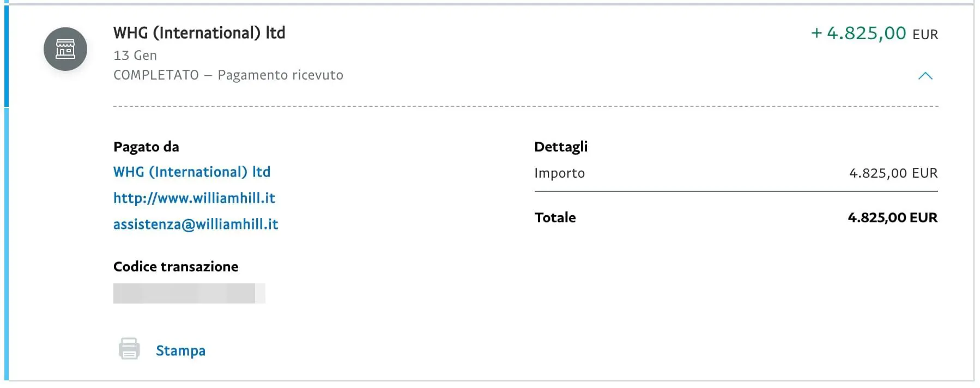Click the bold Totale amount 4.825,00 EUR

coord(893,217)
